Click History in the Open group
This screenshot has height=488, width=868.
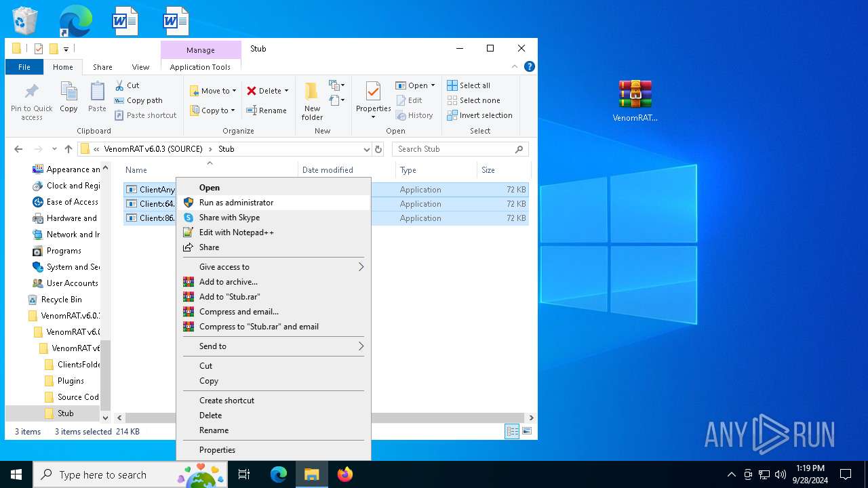(x=414, y=115)
